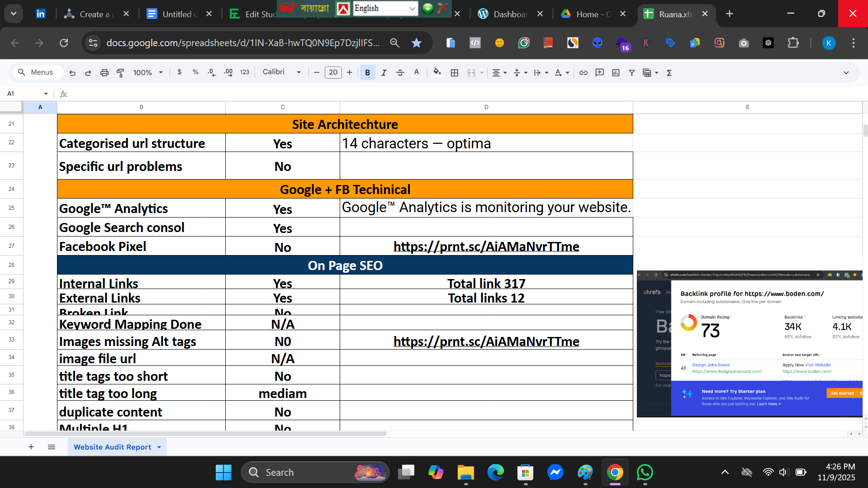Insert a chart

coord(616,72)
